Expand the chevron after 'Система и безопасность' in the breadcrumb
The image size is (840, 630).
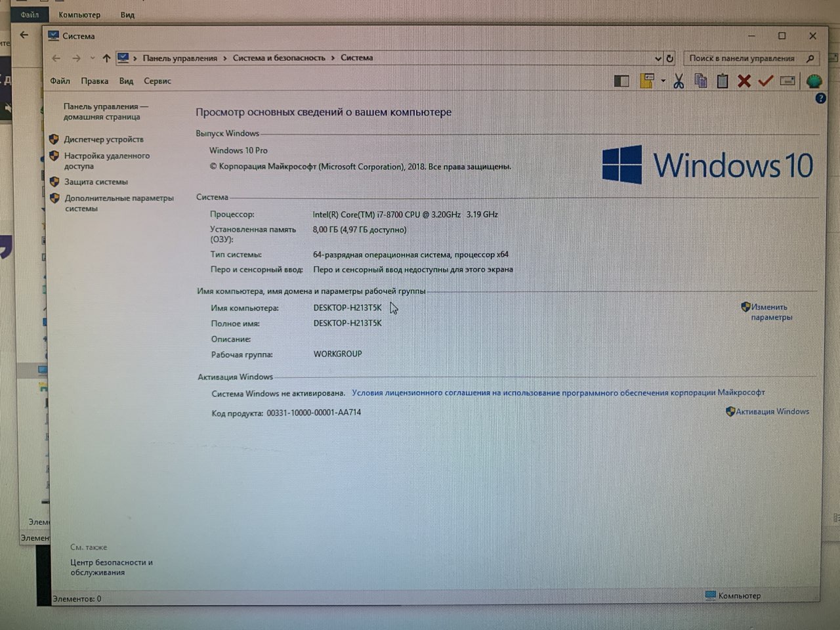click(333, 58)
